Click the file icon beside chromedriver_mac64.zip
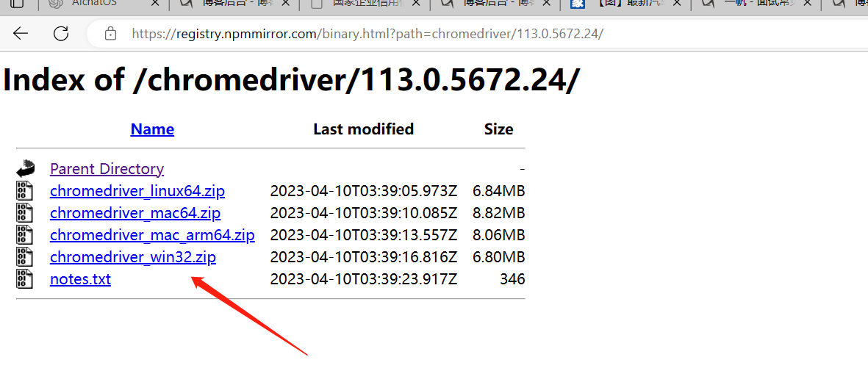The width and height of the screenshot is (868, 371). point(25,212)
